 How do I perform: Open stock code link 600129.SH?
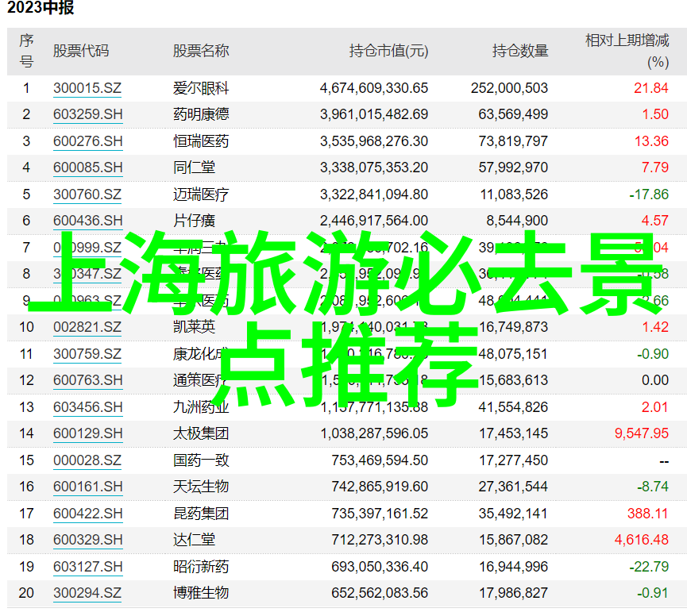pyautogui.click(x=87, y=433)
